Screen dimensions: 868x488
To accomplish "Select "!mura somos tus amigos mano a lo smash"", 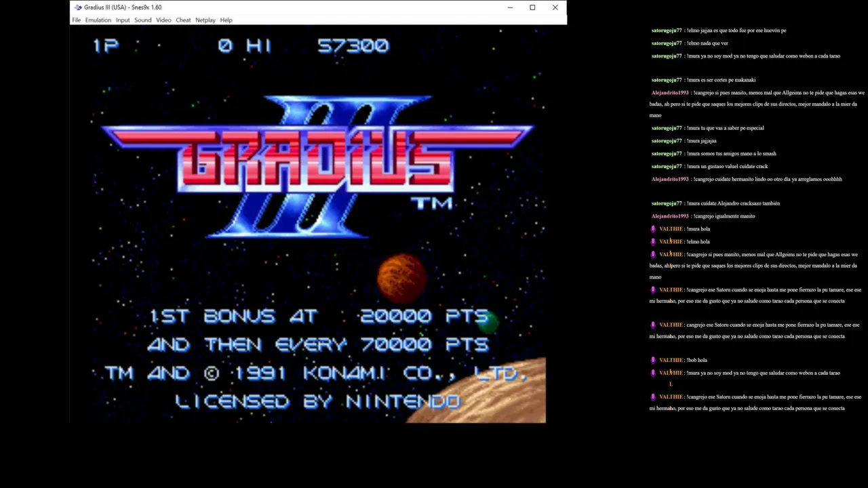I will [731, 154].
